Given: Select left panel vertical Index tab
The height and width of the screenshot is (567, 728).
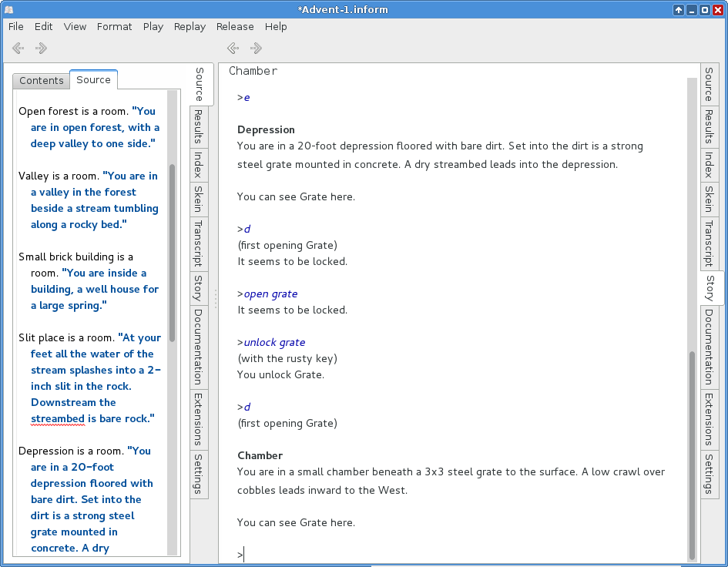Looking at the screenshot, I should tap(198, 164).
